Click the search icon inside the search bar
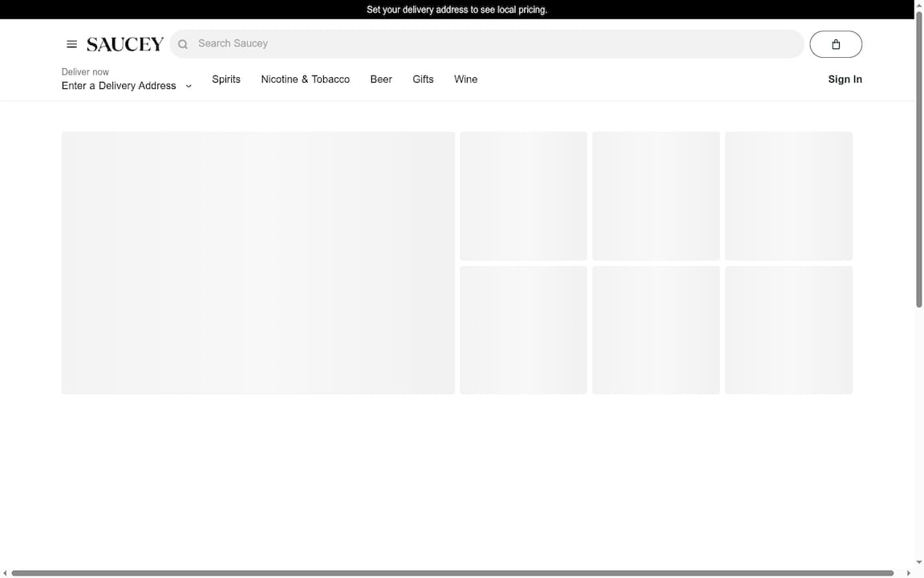 (182, 44)
